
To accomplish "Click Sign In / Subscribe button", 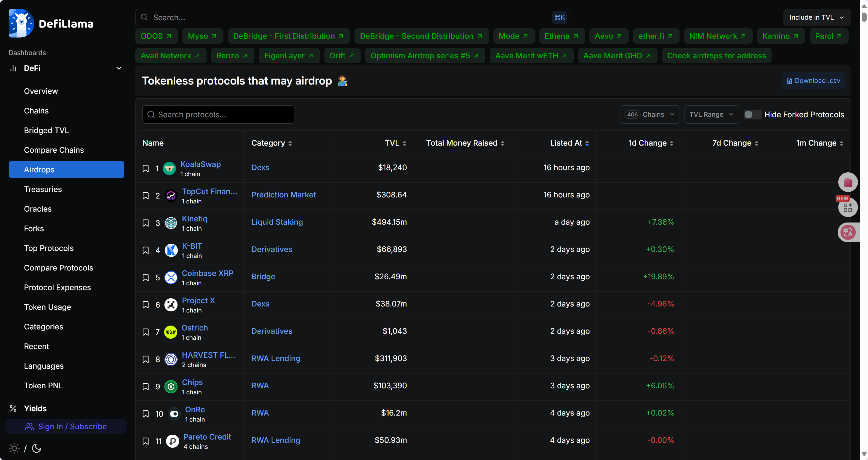I will pos(66,427).
